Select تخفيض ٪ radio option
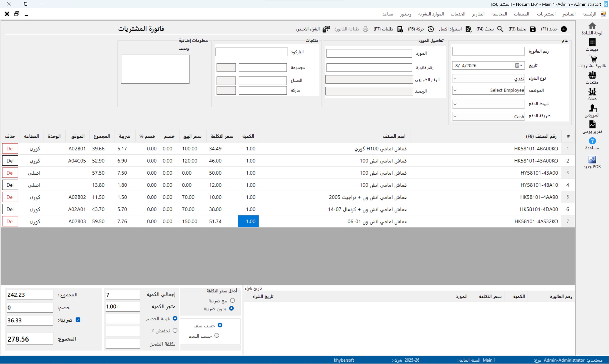This screenshot has height=364, width=609. [x=175, y=330]
